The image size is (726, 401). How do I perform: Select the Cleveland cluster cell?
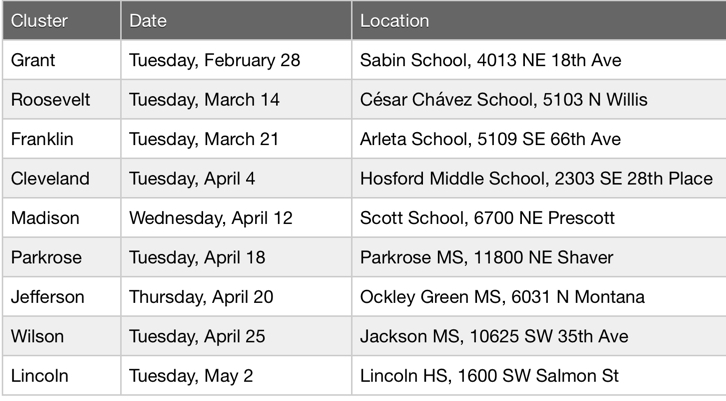[x=62, y=178]
